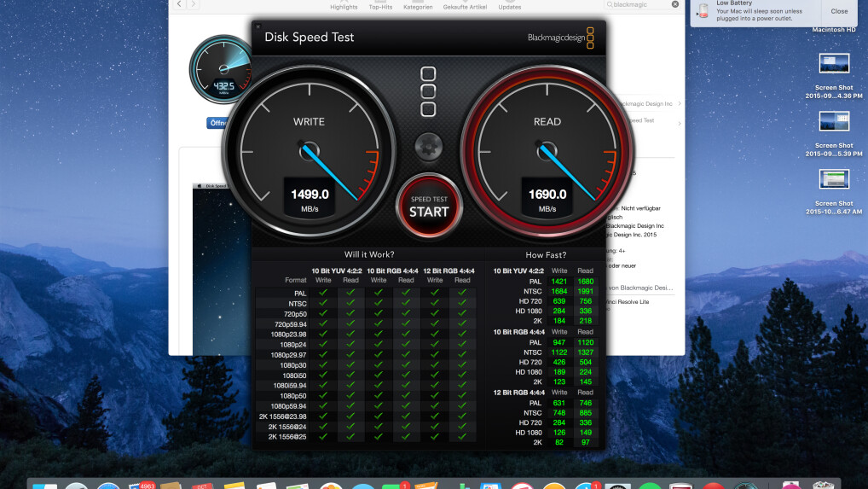Click the READ speed gauge
Viewport: 868px width, 489px height.
[547, 151]
